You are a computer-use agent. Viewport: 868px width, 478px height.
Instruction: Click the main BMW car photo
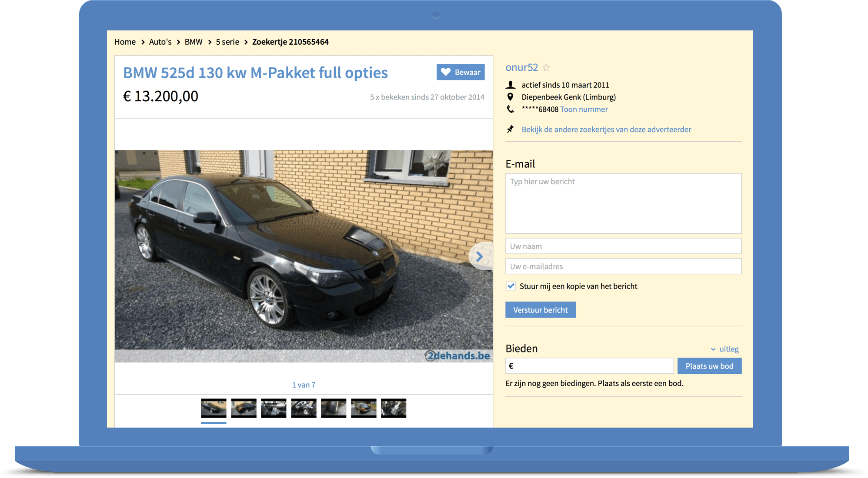[304, 256]
